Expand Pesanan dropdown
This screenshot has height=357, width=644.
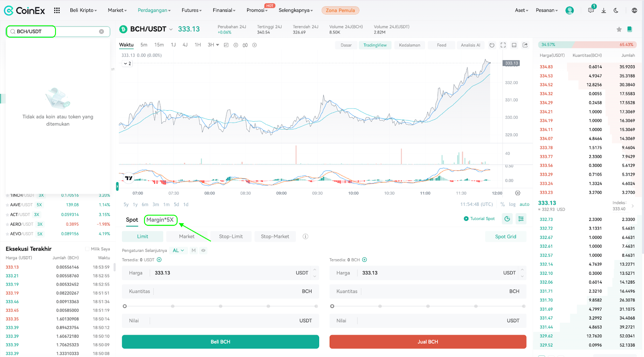(547, 10)
